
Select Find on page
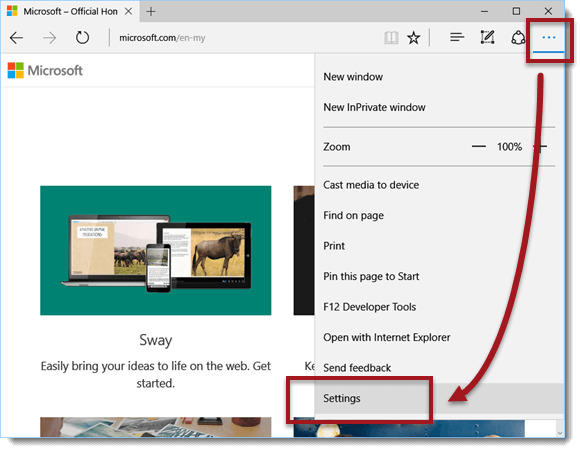(x=439, y=215)
